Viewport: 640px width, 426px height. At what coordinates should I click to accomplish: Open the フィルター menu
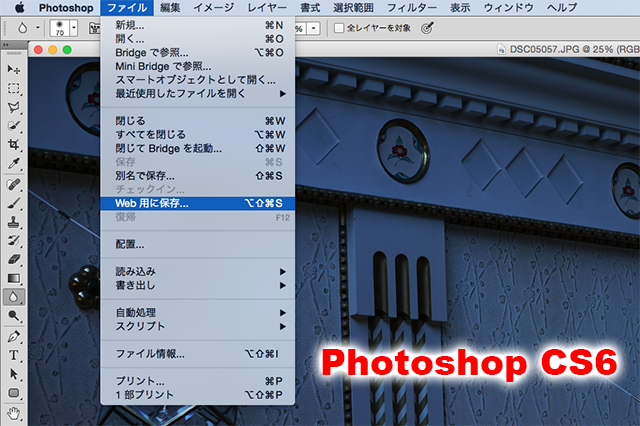click(x=412, y=7)
